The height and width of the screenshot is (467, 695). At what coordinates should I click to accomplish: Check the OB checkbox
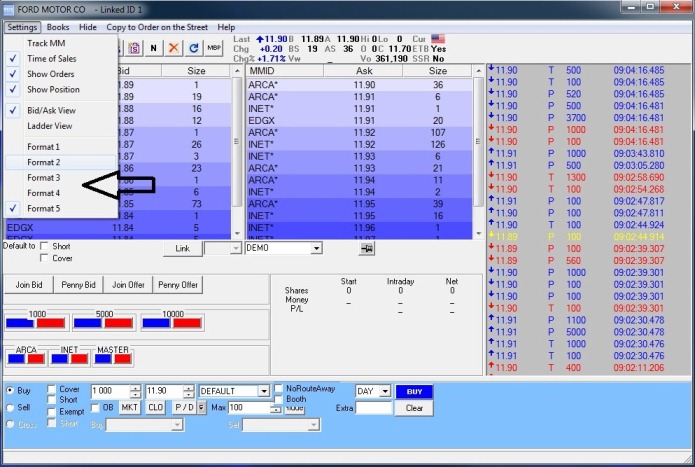click(x=95, y=408)
